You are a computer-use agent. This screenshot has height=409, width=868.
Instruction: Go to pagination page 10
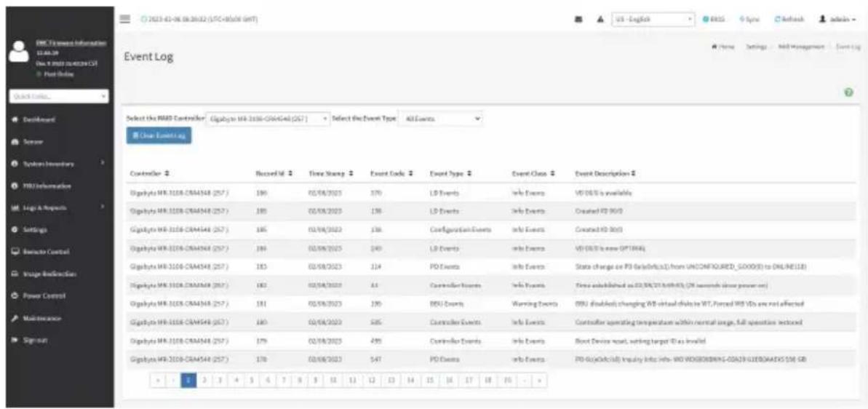pyautogui.click(x=333, y=381)
